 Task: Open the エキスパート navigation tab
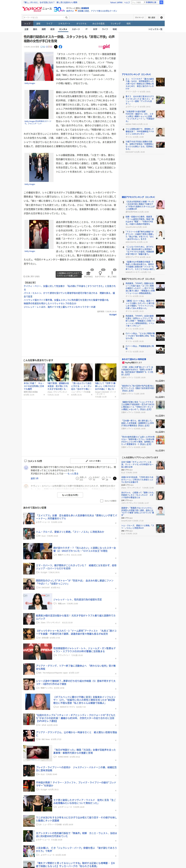(x=64, y=24)
